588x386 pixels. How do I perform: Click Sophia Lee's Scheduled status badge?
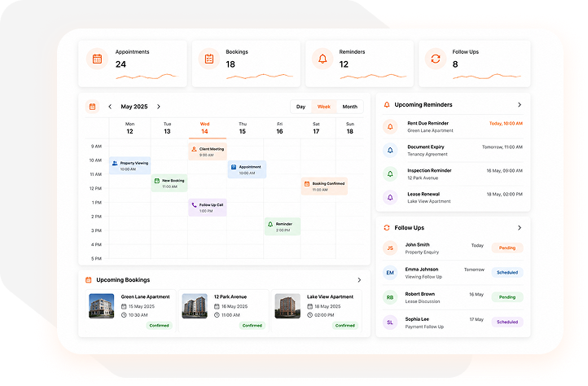507,322
